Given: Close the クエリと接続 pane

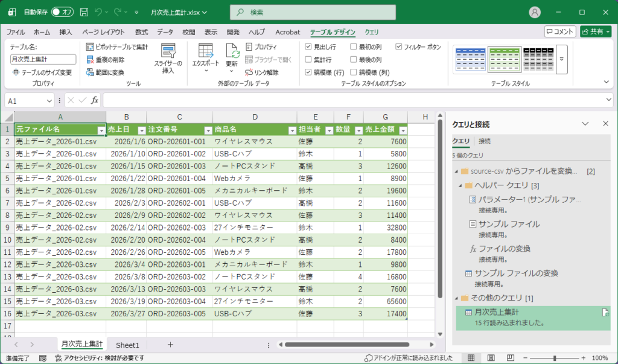Looking at the screenshot, I should coord(606,124).
